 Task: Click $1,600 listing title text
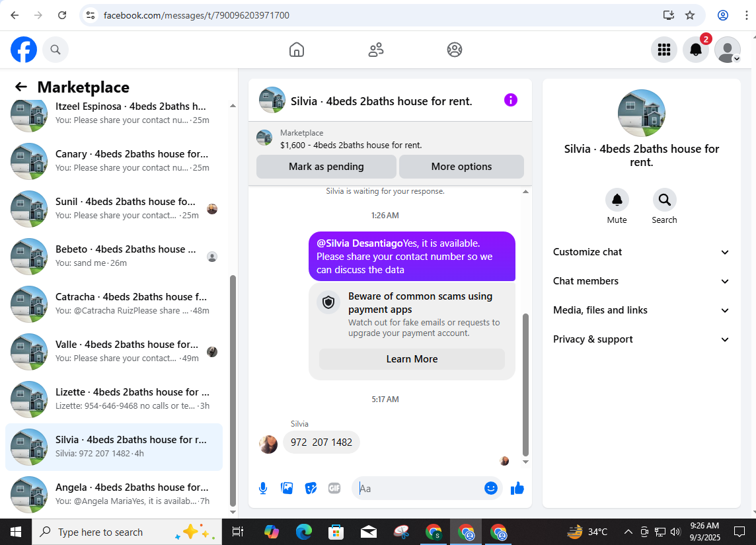[351, 146]
